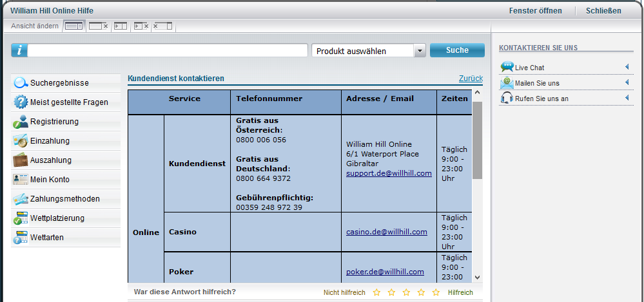This screenshot has width=644, height=302.
Task: Click the Zahlungsmethoden cards icon
Action: 21,198
